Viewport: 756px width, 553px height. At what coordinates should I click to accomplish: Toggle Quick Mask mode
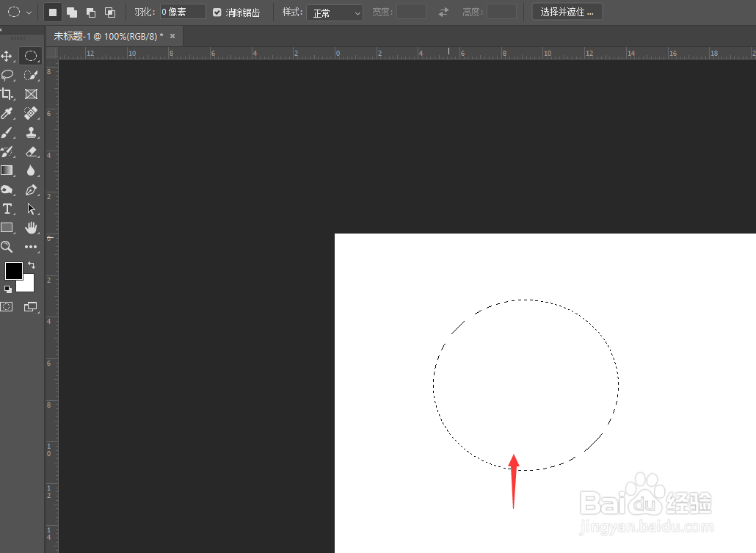click(x=7, y=307)
